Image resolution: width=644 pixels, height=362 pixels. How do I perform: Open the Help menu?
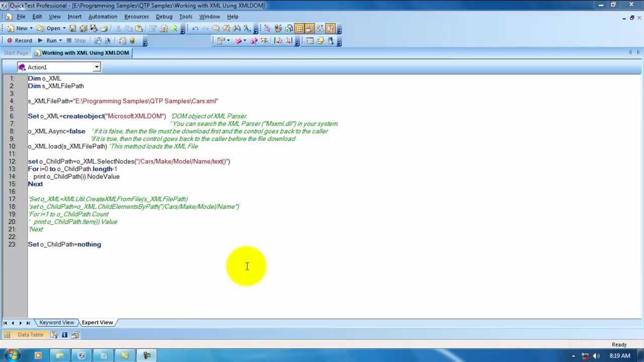click(232, 17)
